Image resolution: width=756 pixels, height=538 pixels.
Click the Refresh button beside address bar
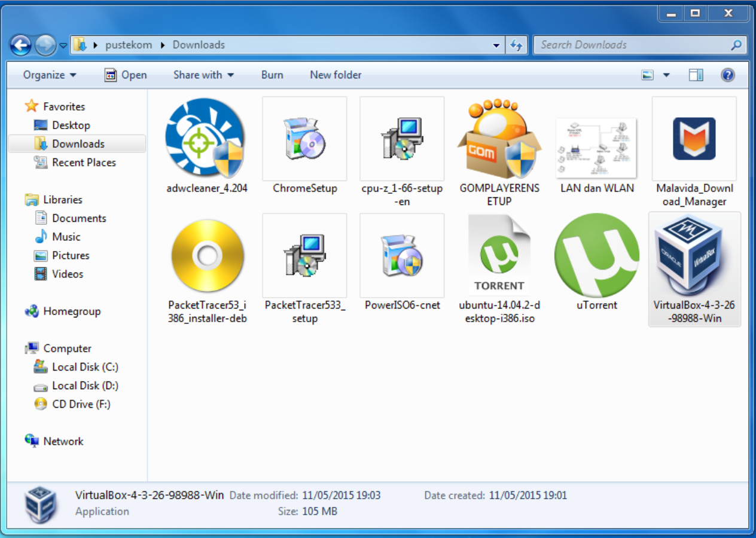coord(516,45)
